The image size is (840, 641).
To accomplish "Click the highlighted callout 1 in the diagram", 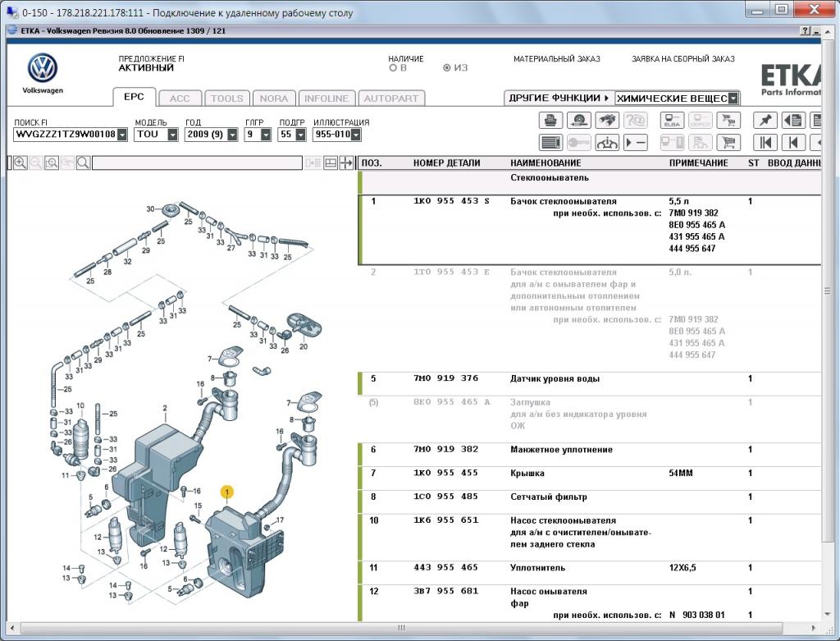I will [x=226, y=492].
